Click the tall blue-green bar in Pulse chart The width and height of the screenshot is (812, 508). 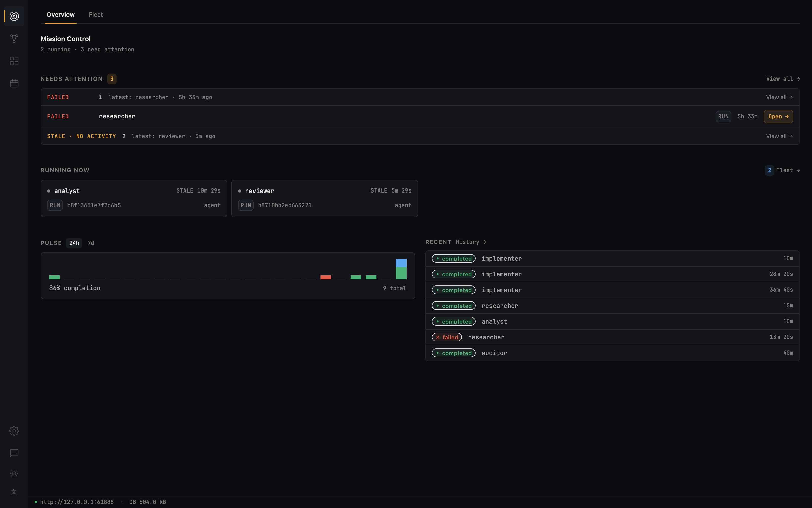click(401, 269)
